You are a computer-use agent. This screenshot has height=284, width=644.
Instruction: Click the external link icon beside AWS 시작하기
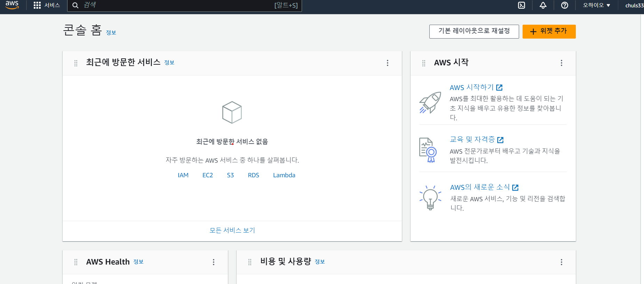click(x=499, y=88)
